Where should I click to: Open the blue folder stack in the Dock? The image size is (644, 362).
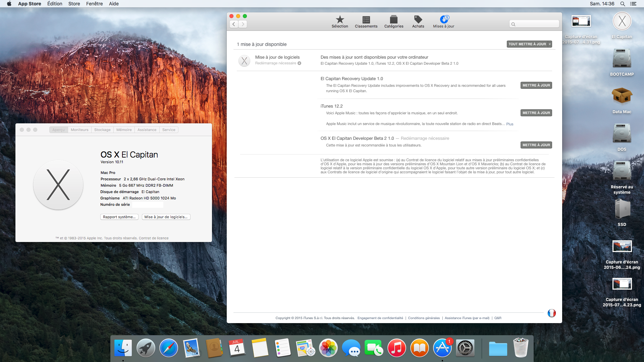click(498, 349)
